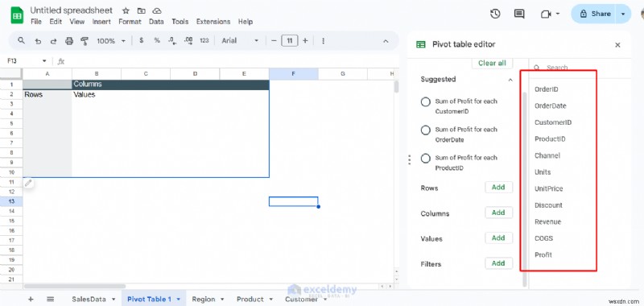The height and width of the screenshot is (306, 644).
Task: Open the Google Sheets home icon
Action: (17, 15)
